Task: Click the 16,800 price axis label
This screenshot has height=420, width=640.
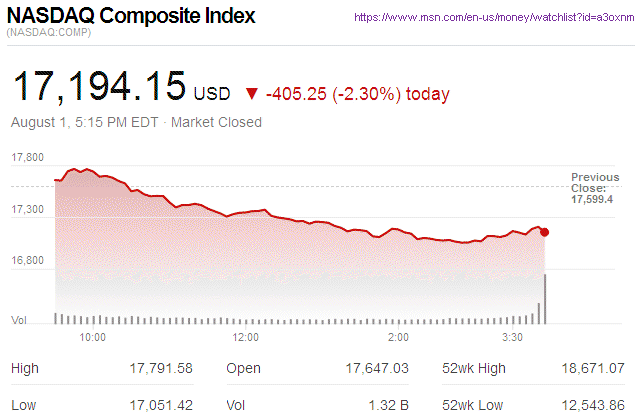Action: (27, 260)
